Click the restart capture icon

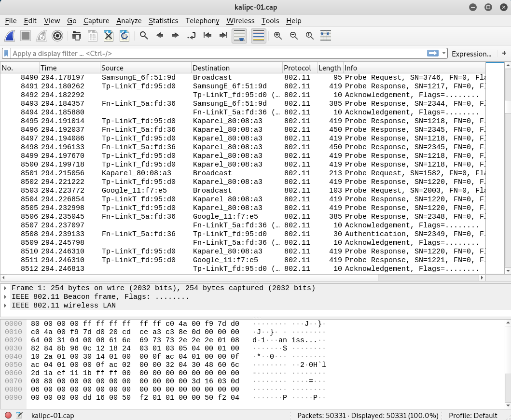point(41,36)
